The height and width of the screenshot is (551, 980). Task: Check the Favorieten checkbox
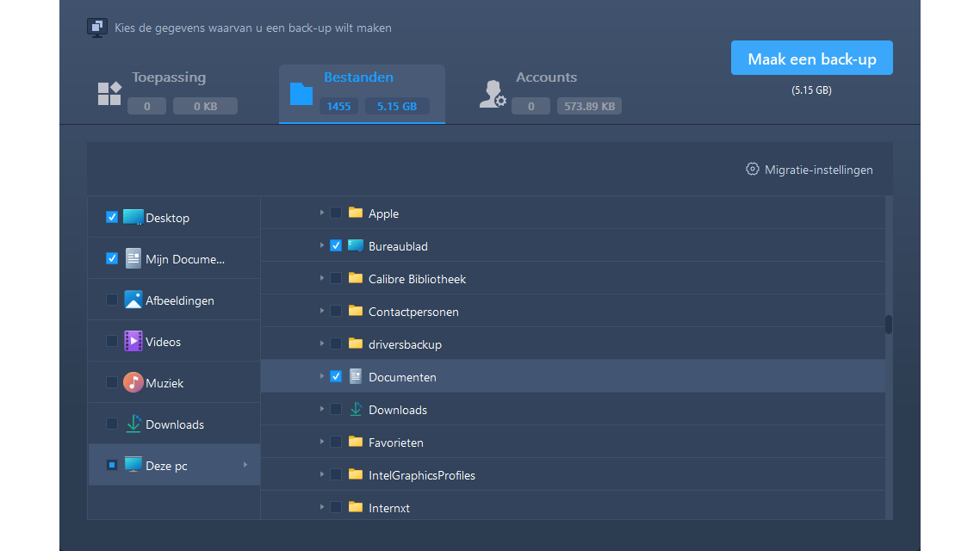336,443
